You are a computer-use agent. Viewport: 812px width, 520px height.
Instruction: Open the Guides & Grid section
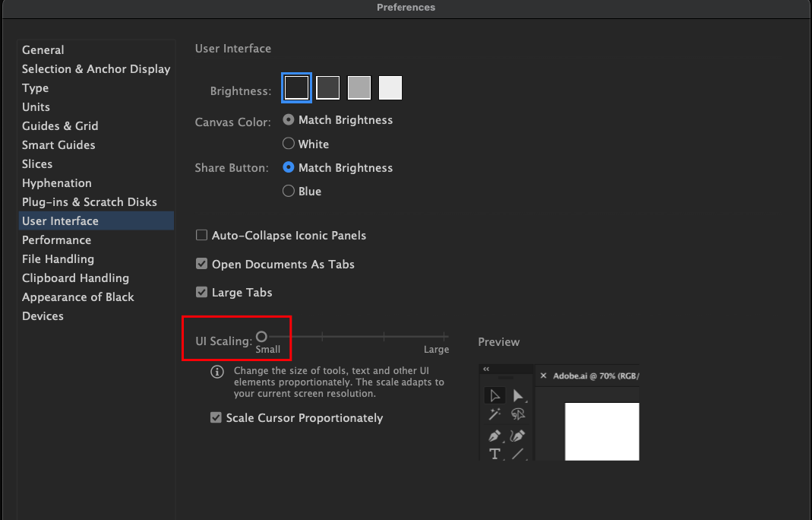pos(60,125)
